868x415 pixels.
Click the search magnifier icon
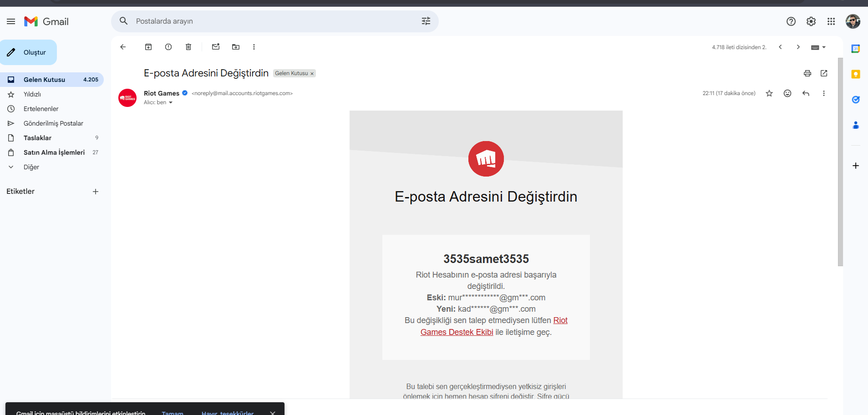pos(123,21)
